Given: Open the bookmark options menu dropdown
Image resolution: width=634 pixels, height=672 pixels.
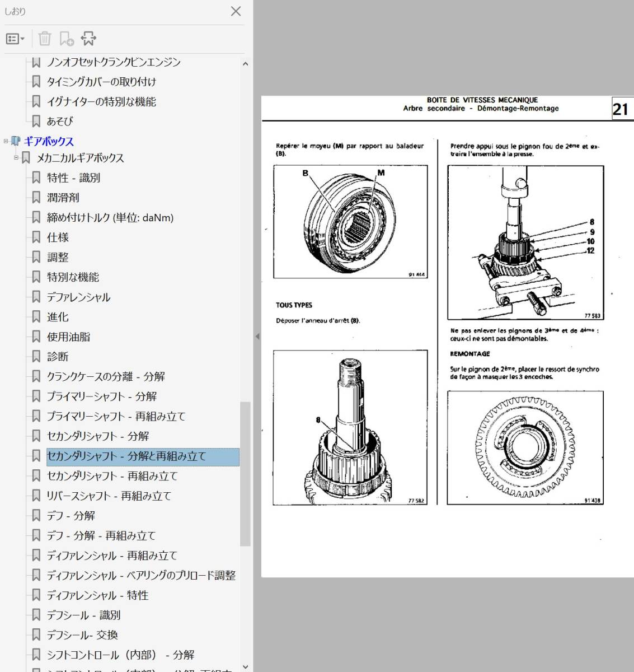Looking at the screenshot, I should click(15, 39).
